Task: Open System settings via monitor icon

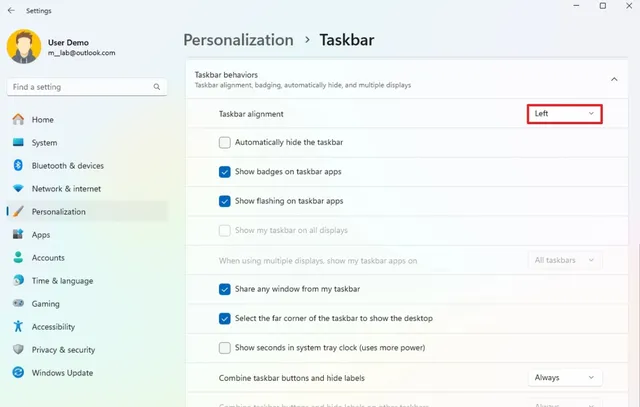Action: coord(18,142)
